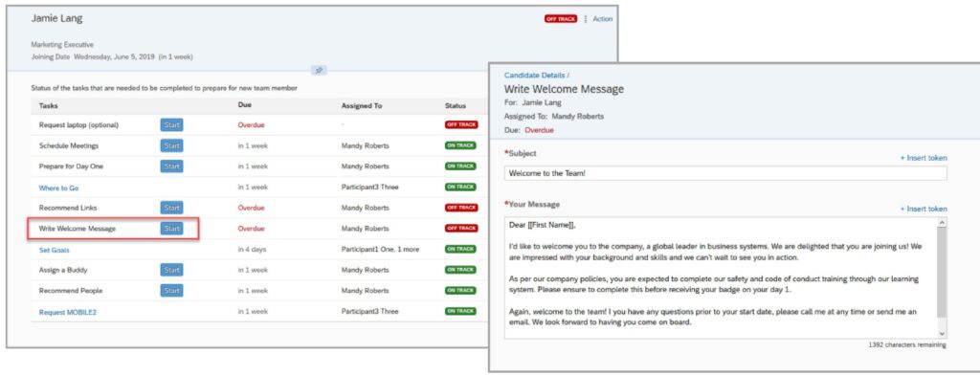Start the Prepare for Day One task

(x=172, y=166)
